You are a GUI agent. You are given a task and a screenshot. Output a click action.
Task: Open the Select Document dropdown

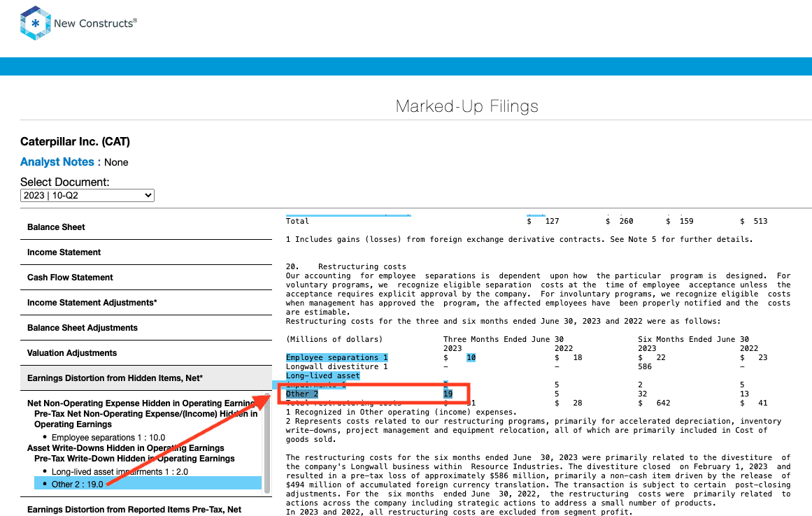[x=87, y=195]
